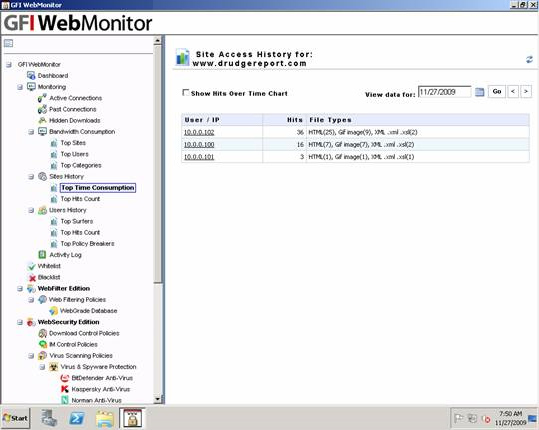Open PowerShell from the taskbar
The height and width of the screenshot is (430, 539).
click(x=77, y=418)
